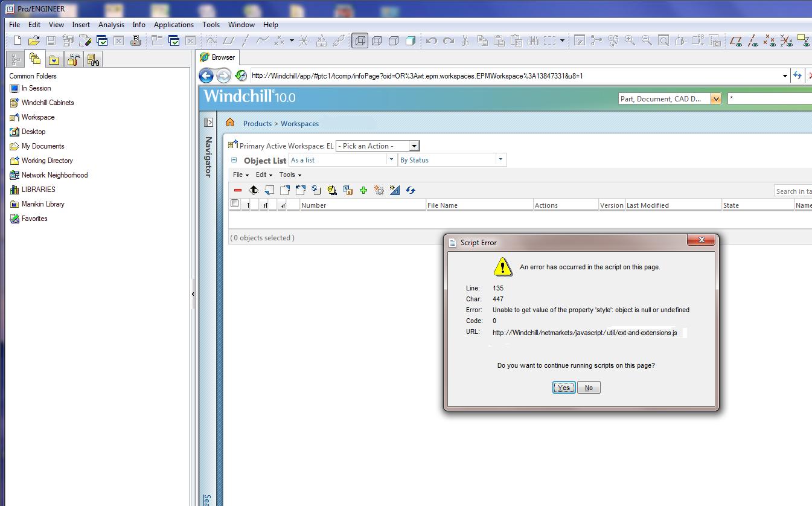Open the Analysis menu
This screenshot has height=506, width=812.
[x=111, y=25]
